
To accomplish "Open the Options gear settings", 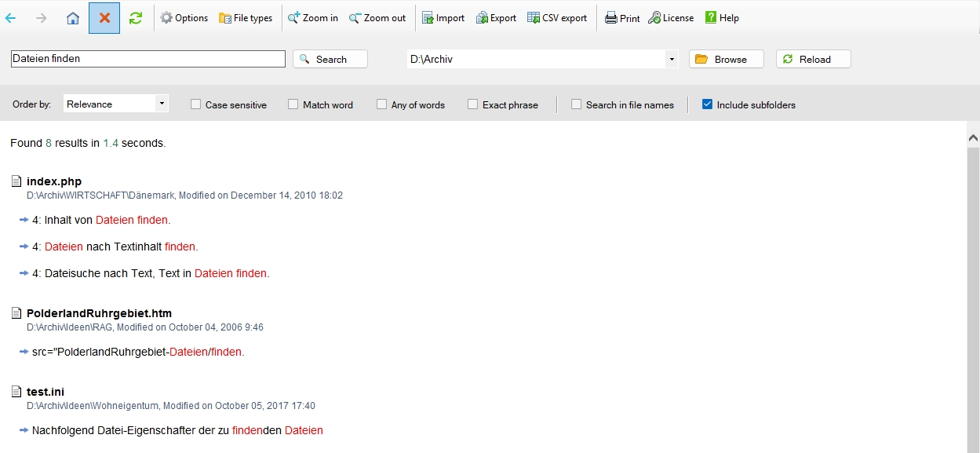I will pyautogui.click(x=184, y=18).
